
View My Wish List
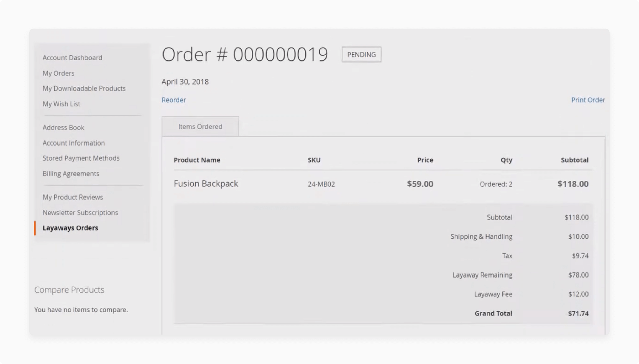coord(61,104)
